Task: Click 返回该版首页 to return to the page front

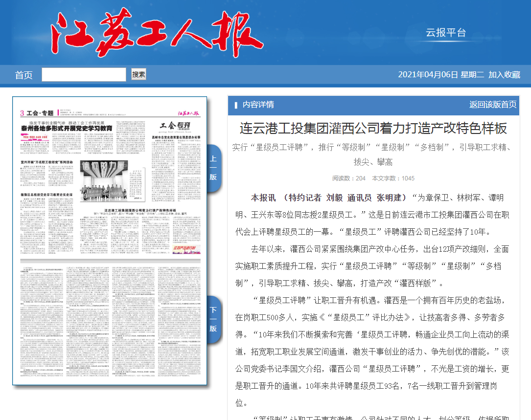Action: pyautogui.click(x=493, y=104)
